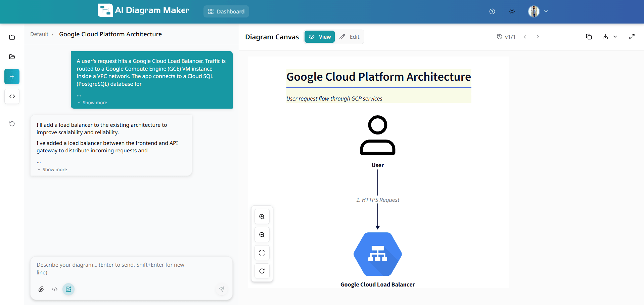Screen dimensions: 644x305
Task: Go to the Dashboard
Action: tap(226, 11)
